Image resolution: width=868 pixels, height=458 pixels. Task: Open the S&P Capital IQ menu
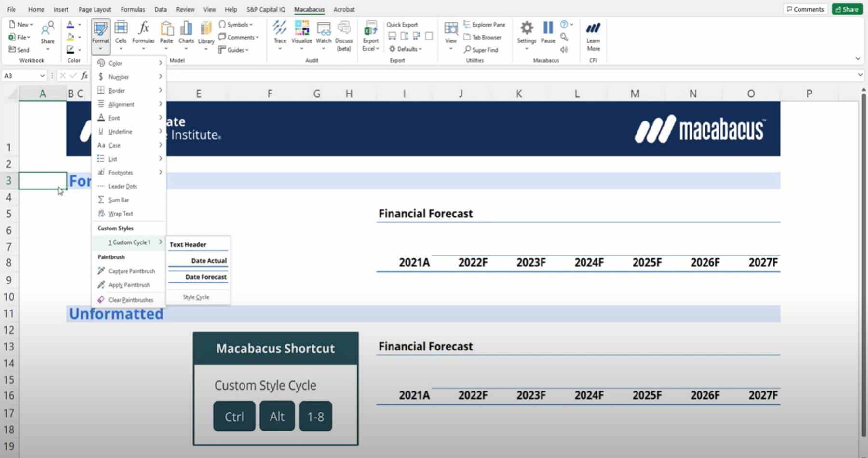[x=266, y=9]
